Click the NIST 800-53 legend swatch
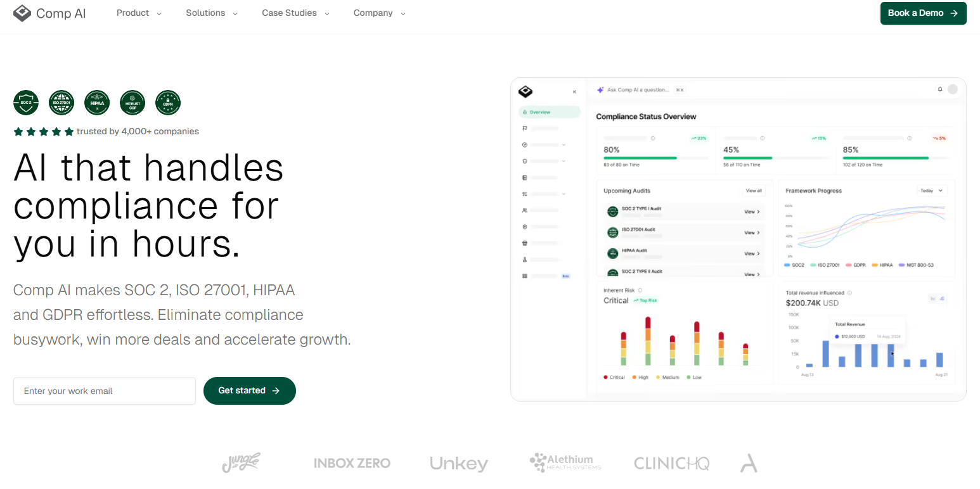Viewport: 980px width, 489px height. click(x=901, y=265)
